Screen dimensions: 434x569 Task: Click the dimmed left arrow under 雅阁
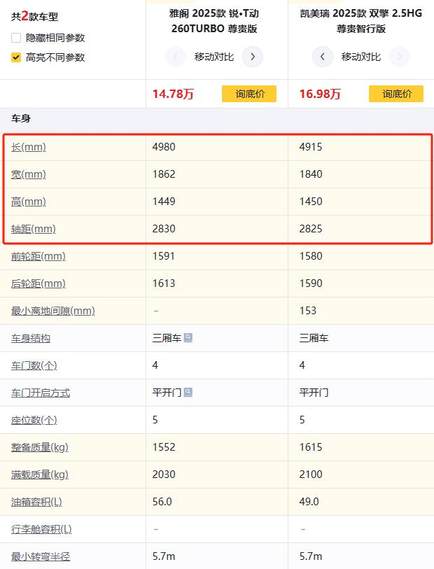tap(176, 57)
